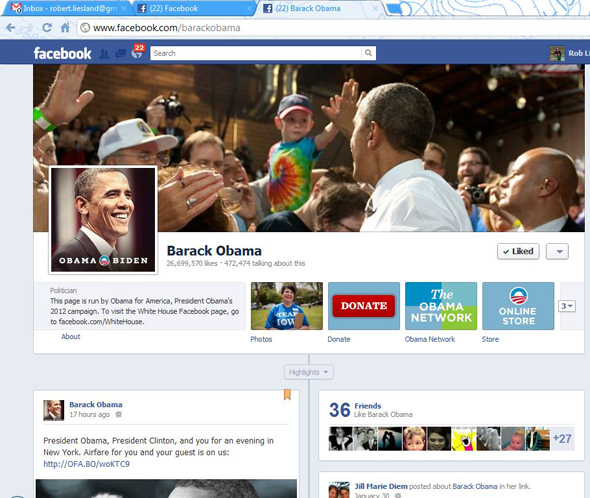Open Jill Marie Diem's avatar
This screenshot has width=590, height=498.
[339, 490]
